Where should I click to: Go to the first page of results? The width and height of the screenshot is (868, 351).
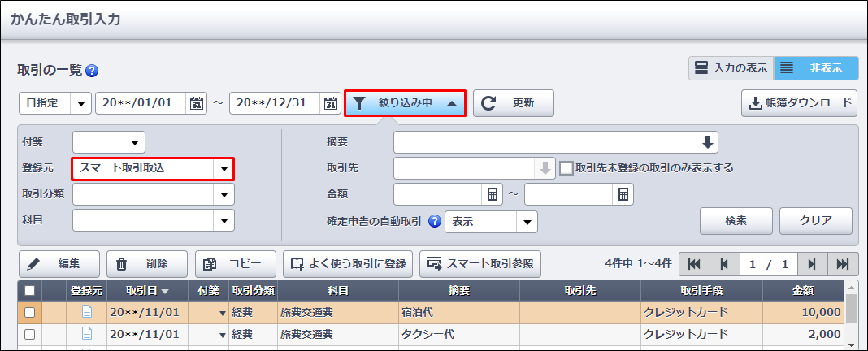pos(694,265)
